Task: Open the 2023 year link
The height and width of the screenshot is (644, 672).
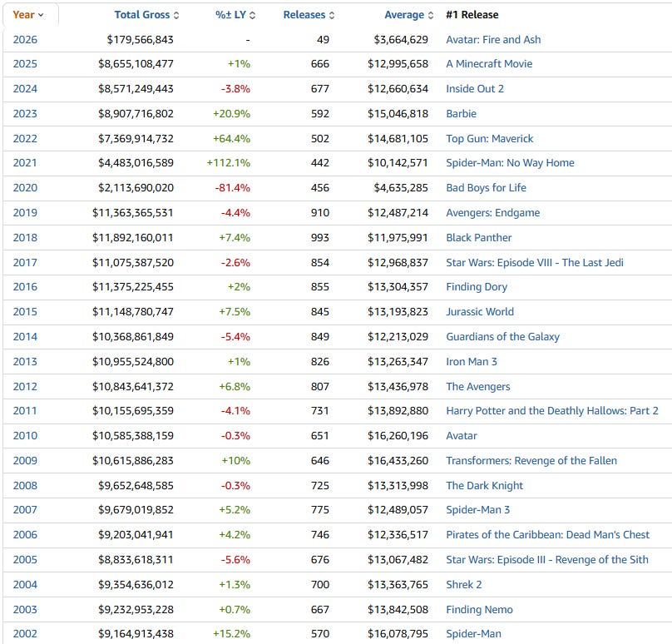Action: click(x=25, y=114)
